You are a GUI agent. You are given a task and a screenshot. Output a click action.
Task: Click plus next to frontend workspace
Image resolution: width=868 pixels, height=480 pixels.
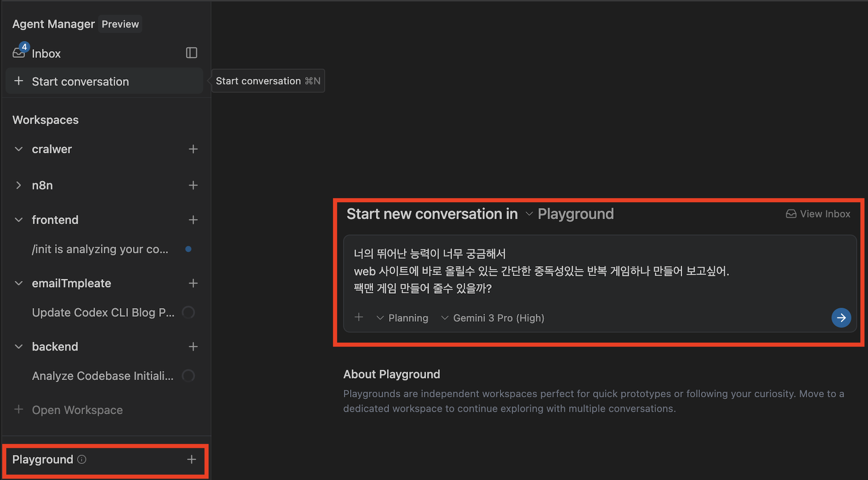(x=193, y=220)
